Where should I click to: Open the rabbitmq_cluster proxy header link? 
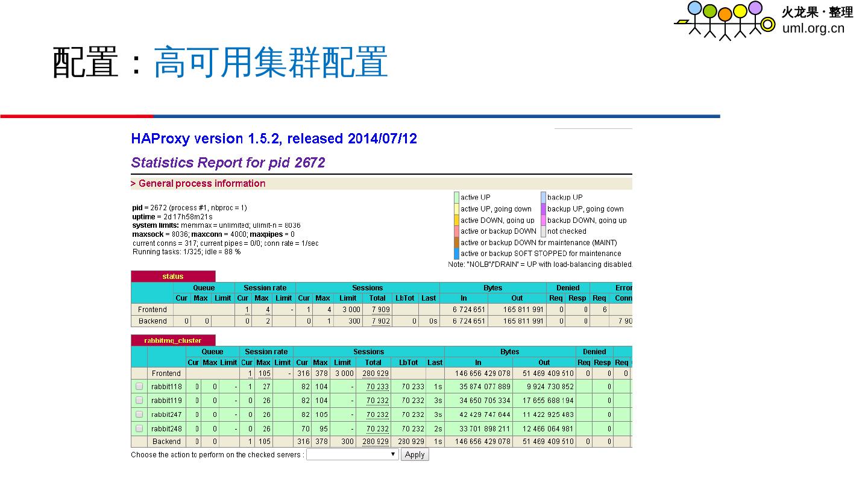[x=173, y=340]
